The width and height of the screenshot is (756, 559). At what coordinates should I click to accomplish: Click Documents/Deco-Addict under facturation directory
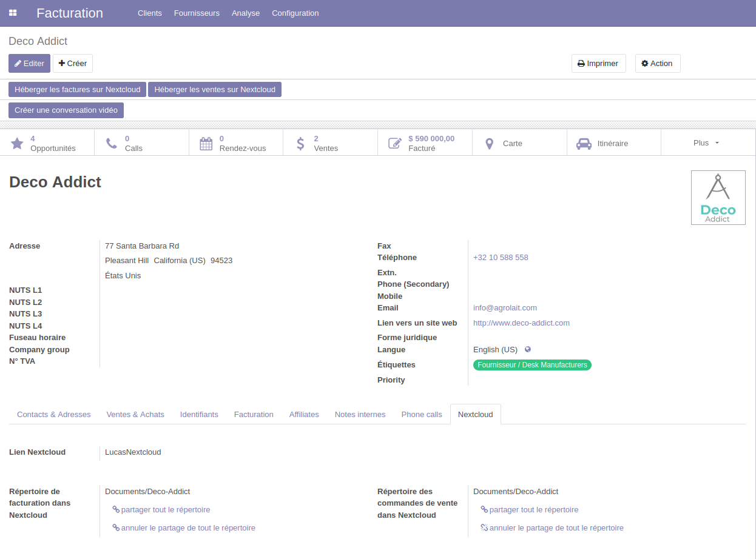click(x=147, y=492)
